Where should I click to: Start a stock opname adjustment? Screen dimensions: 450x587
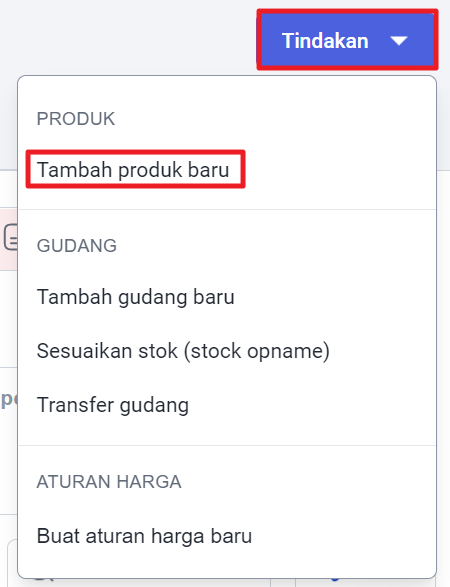pos(183,351)
